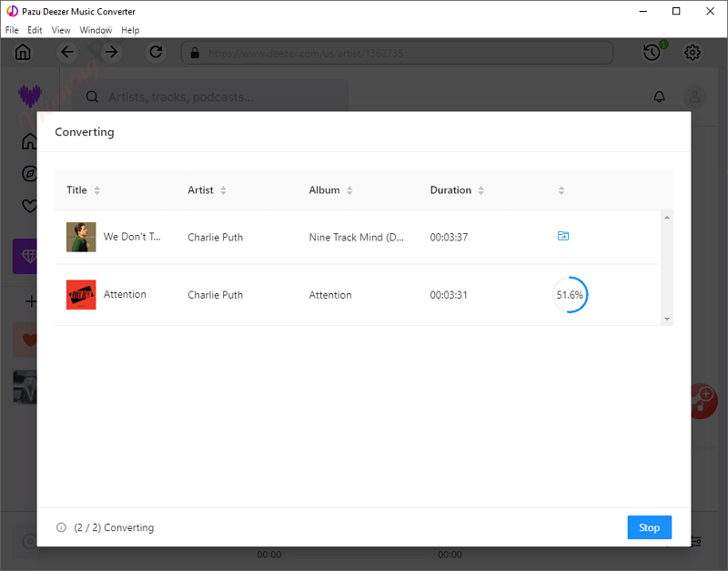The width and height of the screenshot is (728, 571).
Task: Click the Album column header label
Action: tap(325, 190)
